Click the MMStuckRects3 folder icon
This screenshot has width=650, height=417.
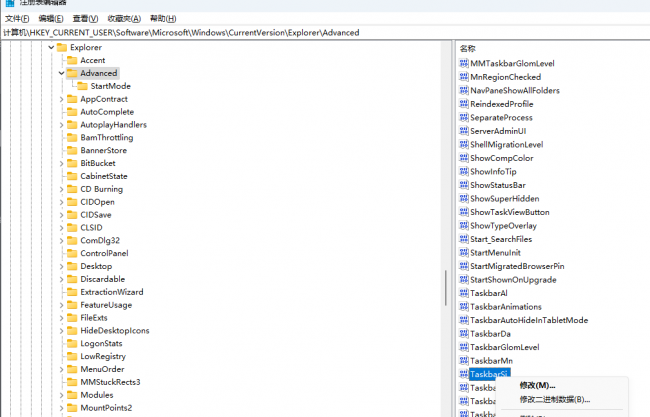(72, 382)
